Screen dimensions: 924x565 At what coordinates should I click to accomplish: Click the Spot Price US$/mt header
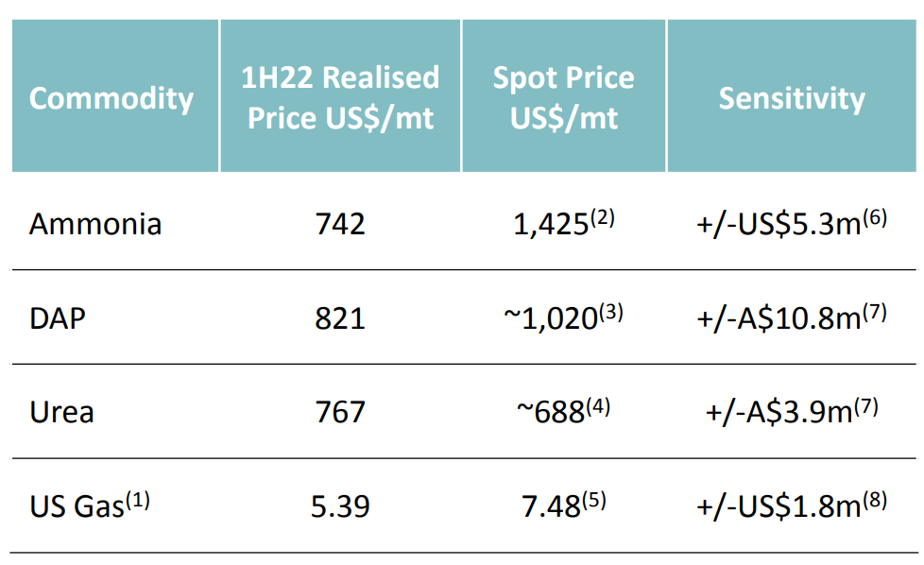coord(563,98)
